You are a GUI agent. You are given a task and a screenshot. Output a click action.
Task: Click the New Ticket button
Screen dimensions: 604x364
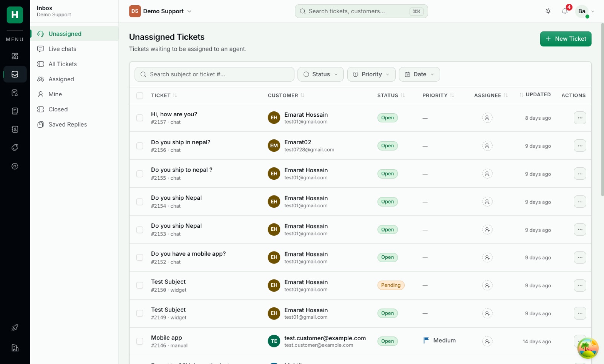[565, 39]
